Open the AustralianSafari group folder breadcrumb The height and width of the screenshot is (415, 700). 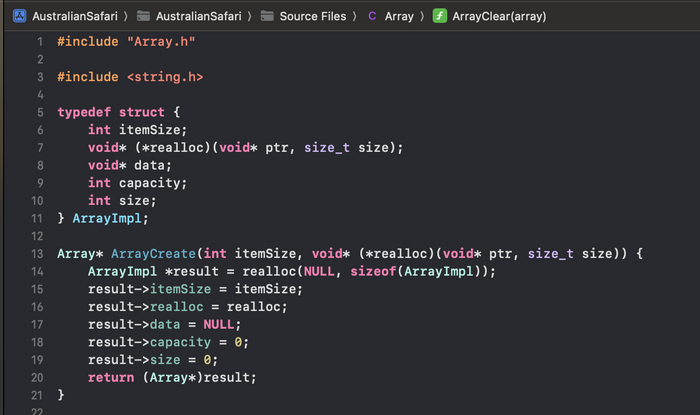coord(199,16)
